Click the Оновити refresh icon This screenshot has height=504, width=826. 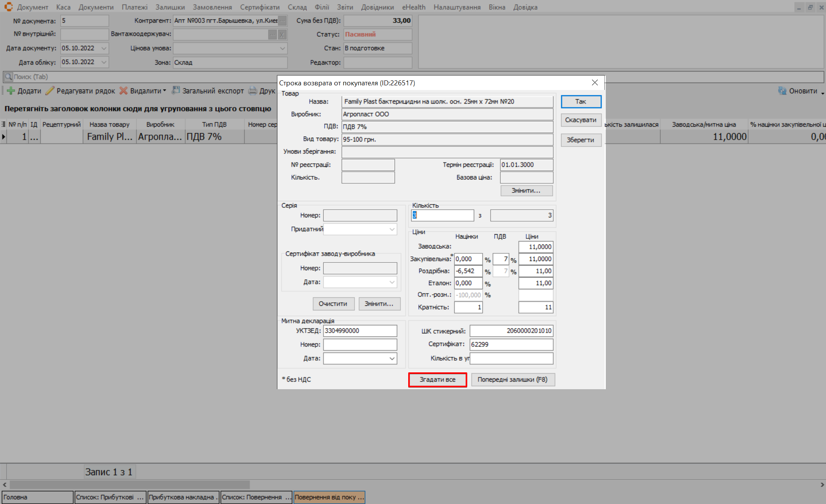click(782, 91)
